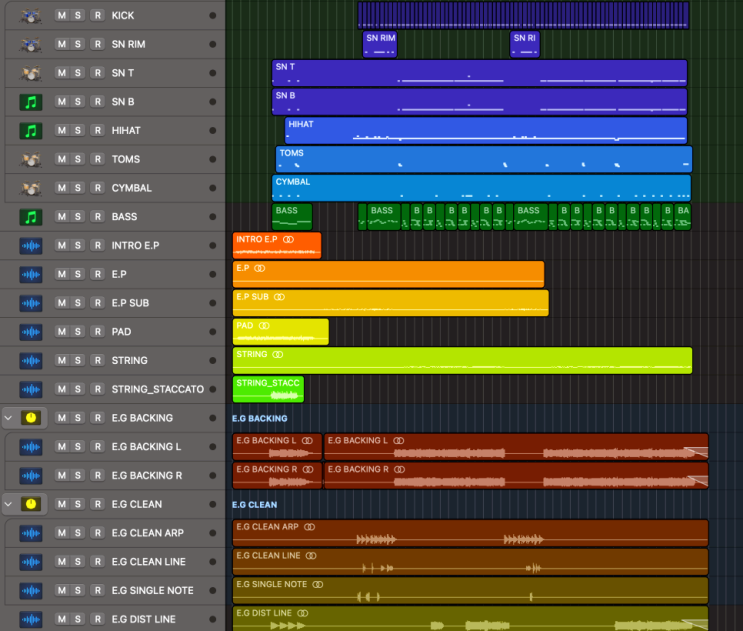The width and height of the screenshot is (743, 631).
Task: Click the BASS track instrument icon
Action: click(30, 217)
